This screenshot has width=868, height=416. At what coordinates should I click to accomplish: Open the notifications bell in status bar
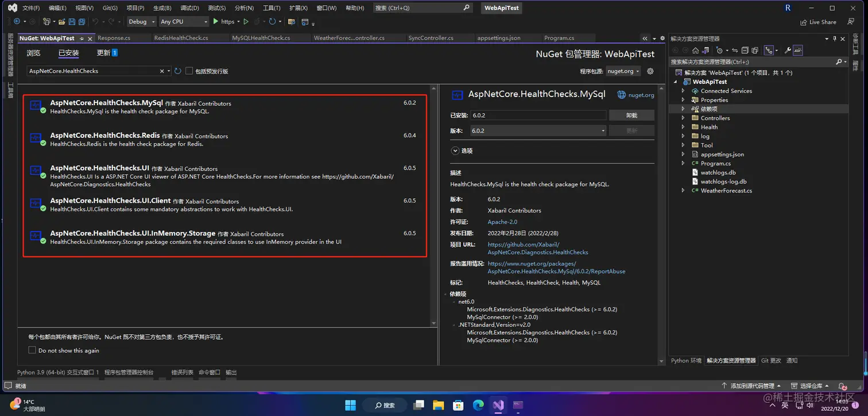point(842,386)
